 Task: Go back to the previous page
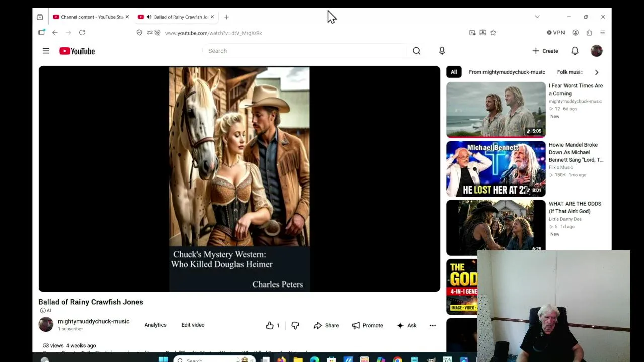pyautogui.click(x=55, y=33)
